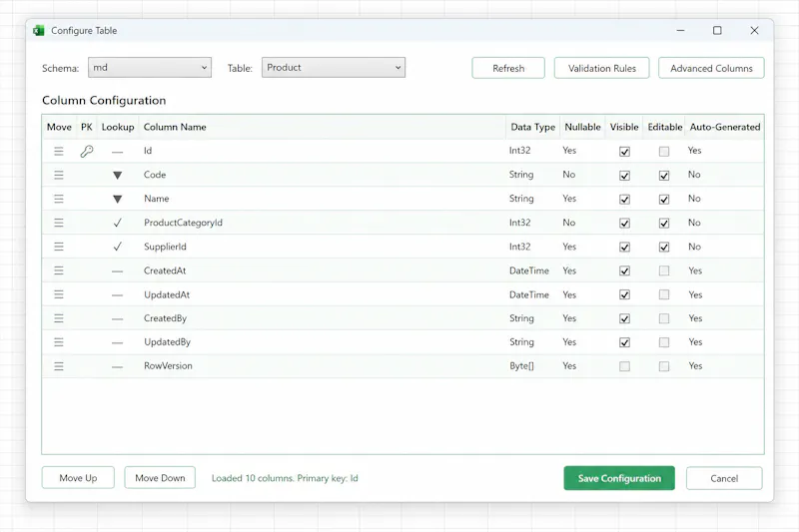Screen dimensions: 799x532
Task: Click the move handle for UpdatedAt row
Action: point(59,294)
